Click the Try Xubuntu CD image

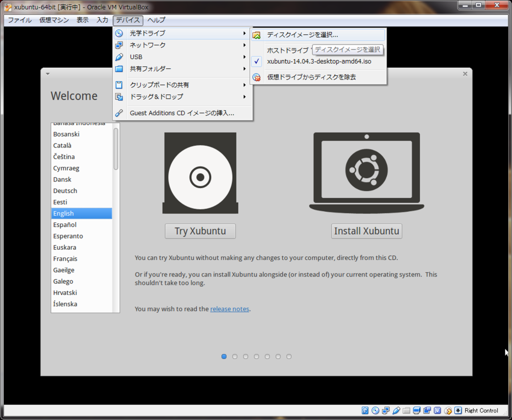[200, 173]
